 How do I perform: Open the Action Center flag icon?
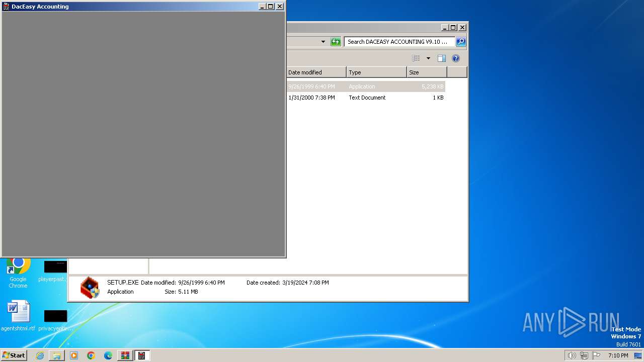596,355
